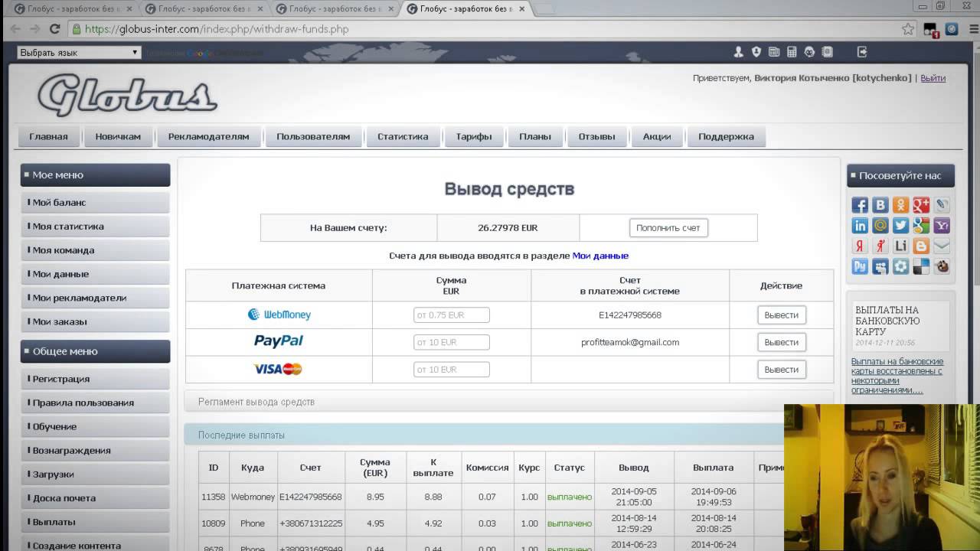Click the browser address bar URL
Viewport: 980px width, 551px height.
217,29
